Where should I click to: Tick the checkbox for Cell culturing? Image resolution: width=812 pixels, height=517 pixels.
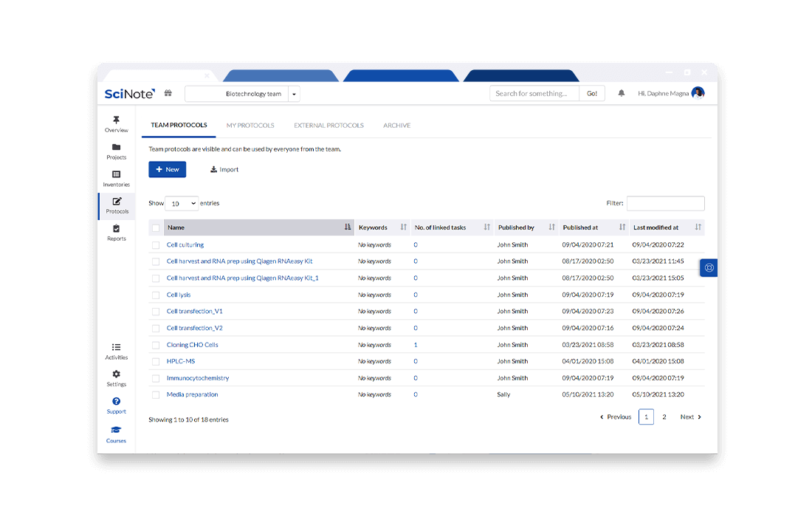pyautogui.click(x=156, y=245)
